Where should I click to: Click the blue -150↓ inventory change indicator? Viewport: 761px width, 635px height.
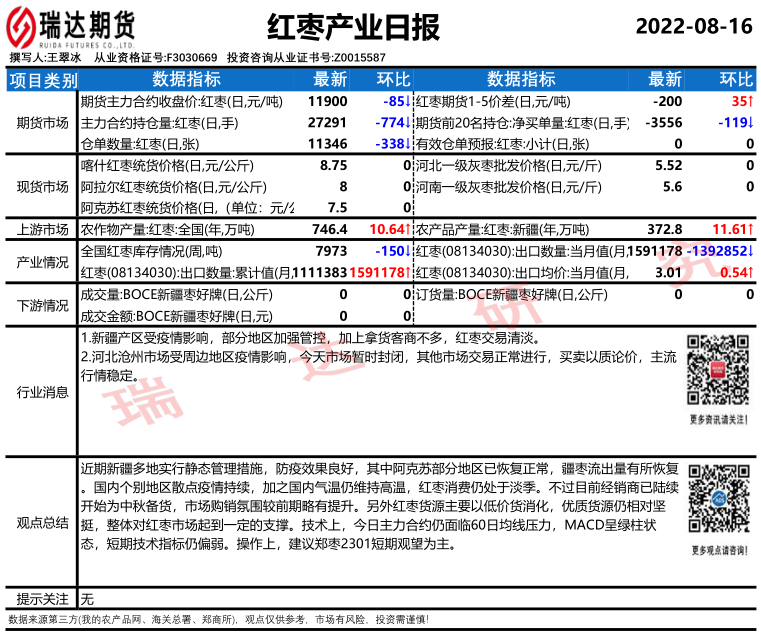click(392, 250)
